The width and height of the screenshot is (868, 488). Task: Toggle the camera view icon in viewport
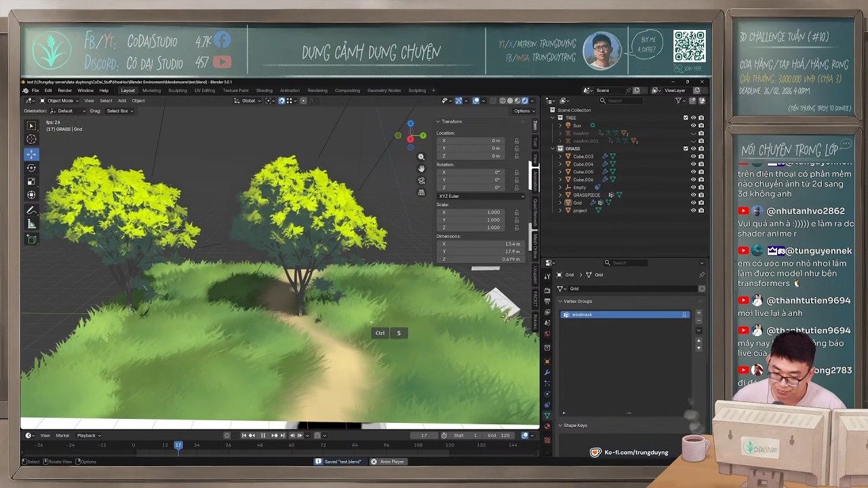coord(421,180)
